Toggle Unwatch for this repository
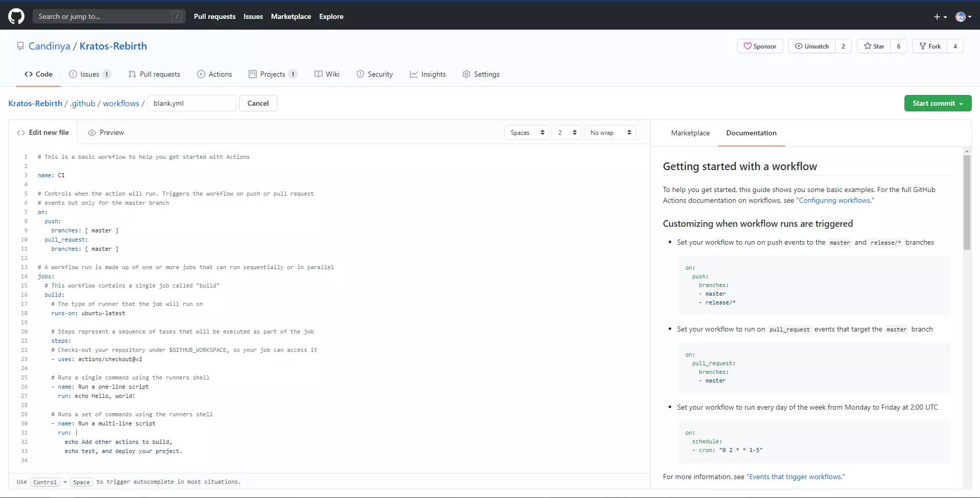The width and height of the screenshot is (980, 498). (812, 46)
